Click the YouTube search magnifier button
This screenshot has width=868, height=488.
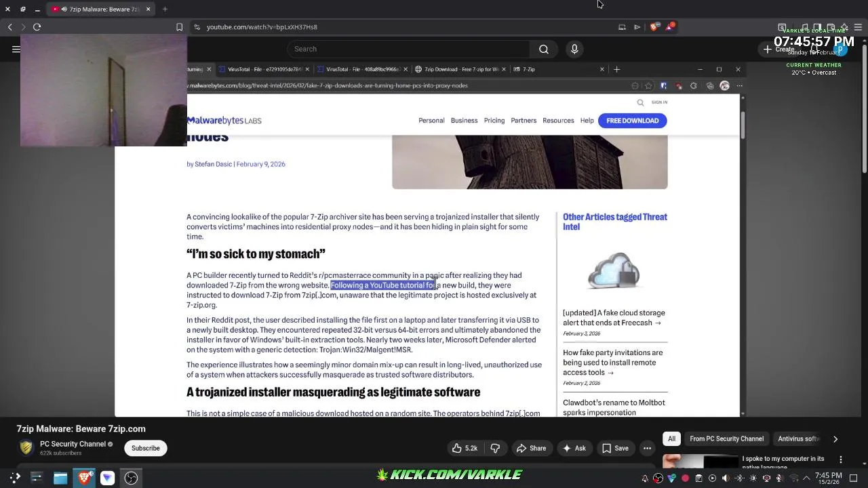(544, 49)
